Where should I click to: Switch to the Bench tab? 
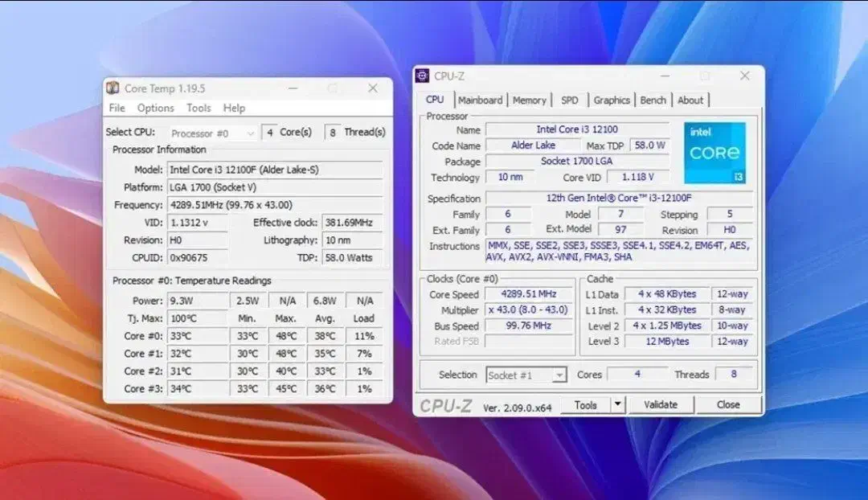(653, 100)
